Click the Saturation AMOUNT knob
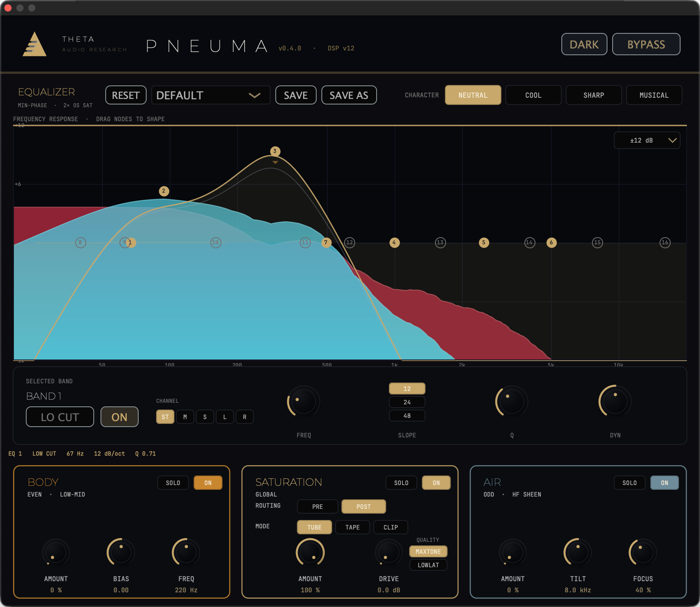 310,553
